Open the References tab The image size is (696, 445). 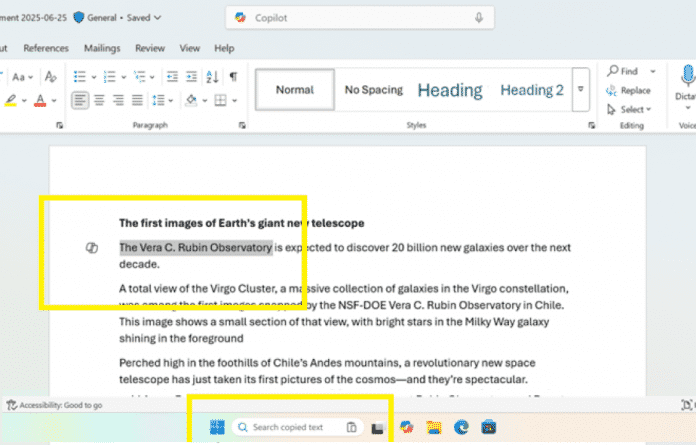pos(46,47)
